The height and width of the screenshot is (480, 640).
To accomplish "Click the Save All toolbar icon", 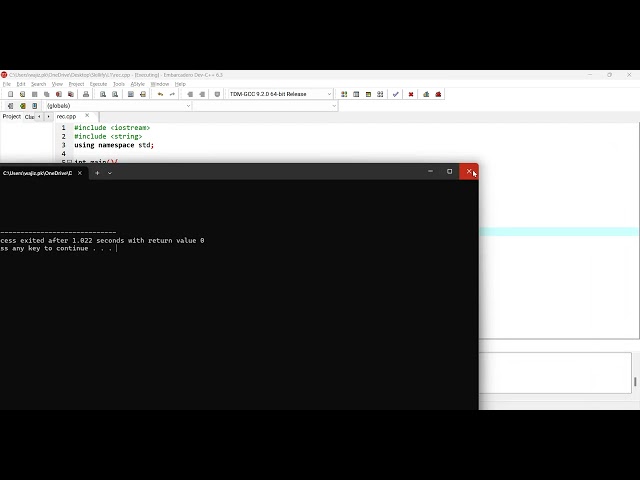I will (x=47, y=94).
